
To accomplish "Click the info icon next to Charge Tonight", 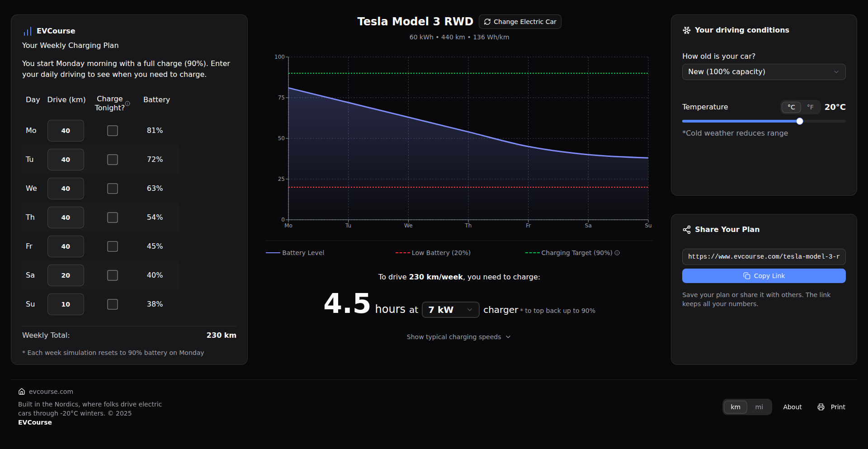I will [127, 103].
